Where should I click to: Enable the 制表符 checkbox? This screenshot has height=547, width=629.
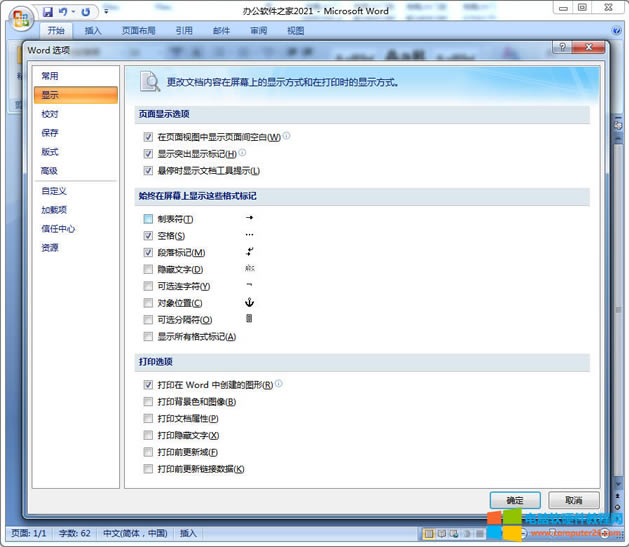point(148,219)
